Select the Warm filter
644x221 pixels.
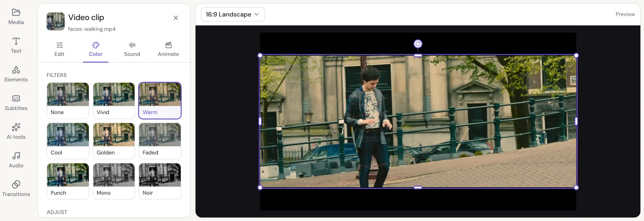(160, 100)
